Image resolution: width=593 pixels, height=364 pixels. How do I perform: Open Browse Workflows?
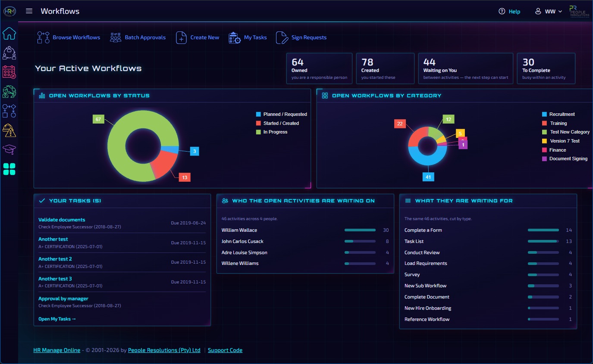coord(76,37)
